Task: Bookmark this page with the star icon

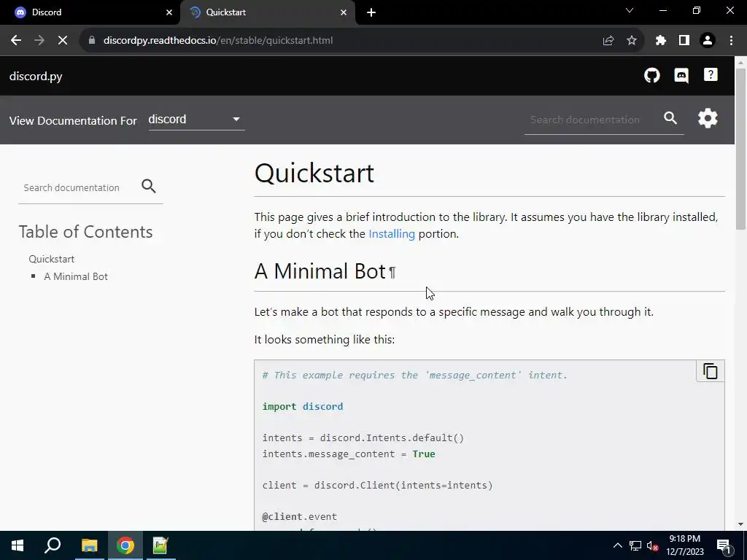Action: click(x=632, y=41)
